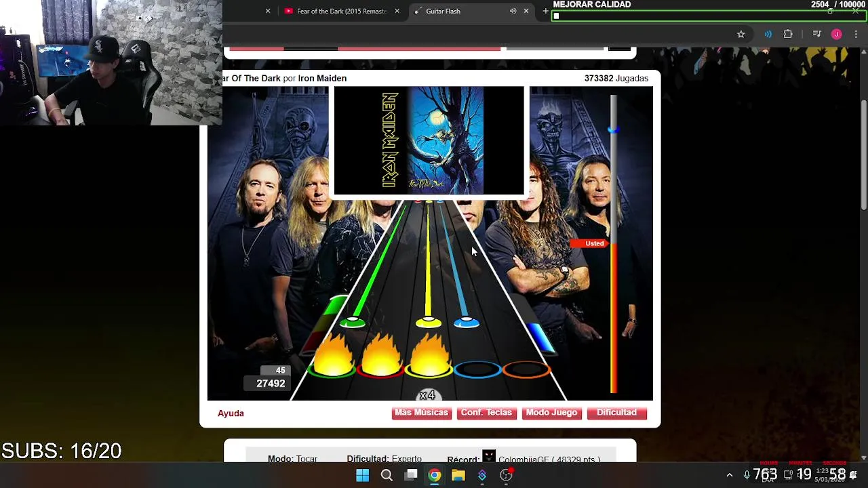Click the blue sound-wave extension icon
The height and width of the screenshot is (488, 868).
pos(768,34)
